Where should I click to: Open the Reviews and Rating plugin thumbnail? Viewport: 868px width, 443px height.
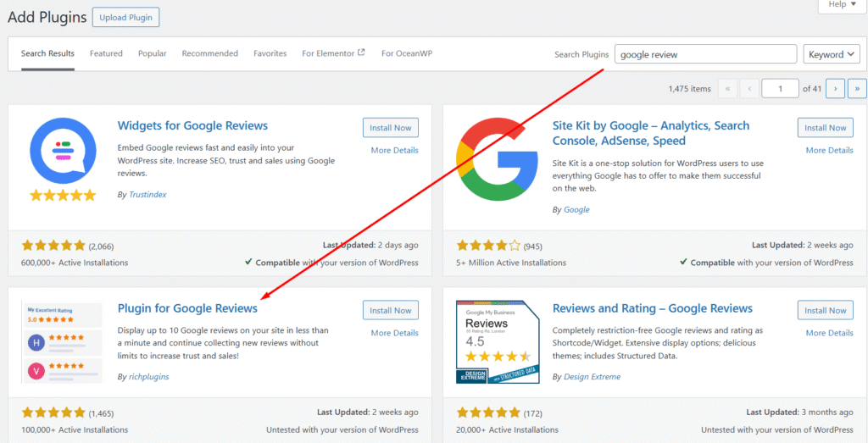tap(497, 342)
